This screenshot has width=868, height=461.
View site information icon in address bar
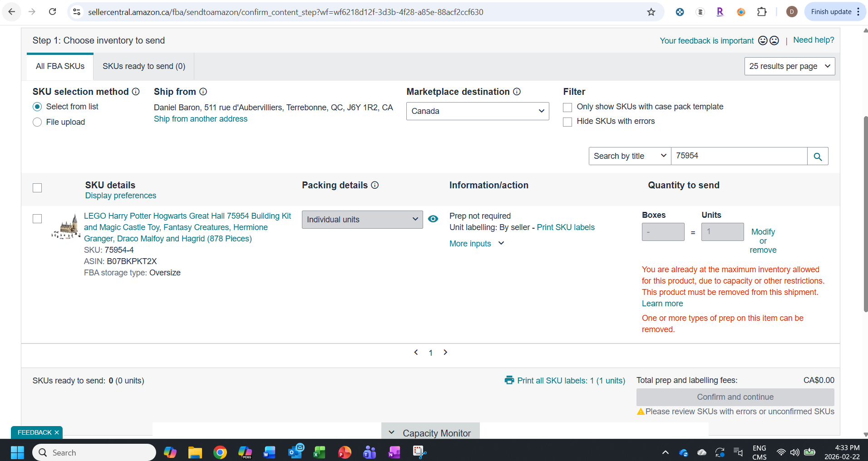(77, 12)
